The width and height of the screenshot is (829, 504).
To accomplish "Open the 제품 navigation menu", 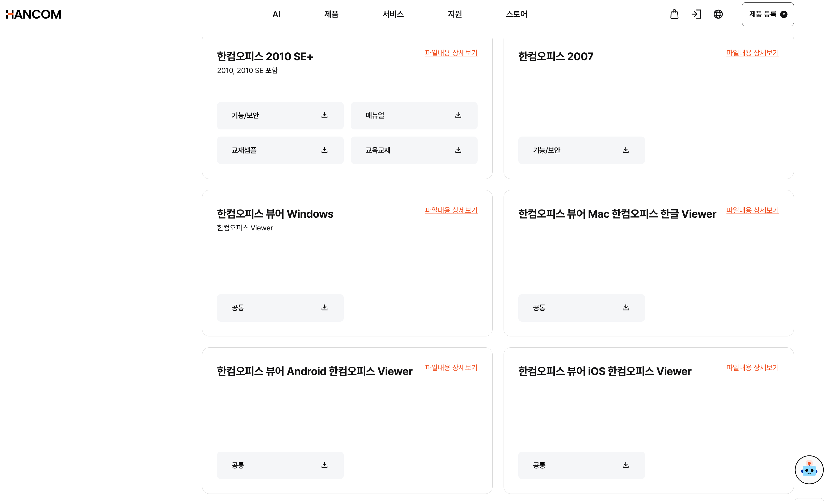I will [331, 14].
